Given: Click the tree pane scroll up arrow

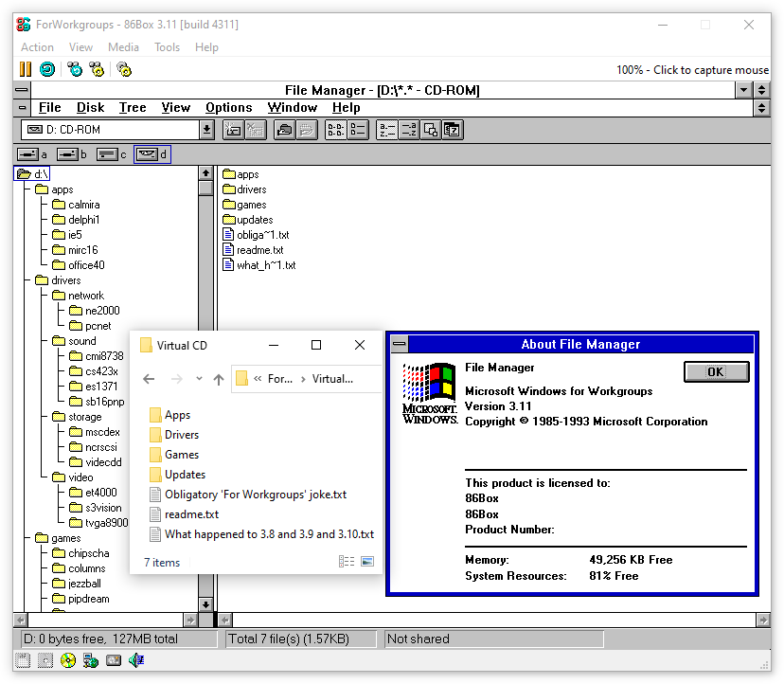Looking at the screenshot, I should (x=205, y=173).
